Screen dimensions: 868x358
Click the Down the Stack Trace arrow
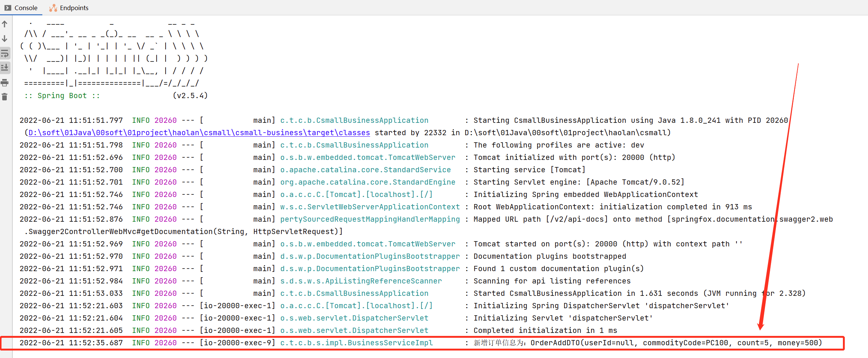coord(5,39)
